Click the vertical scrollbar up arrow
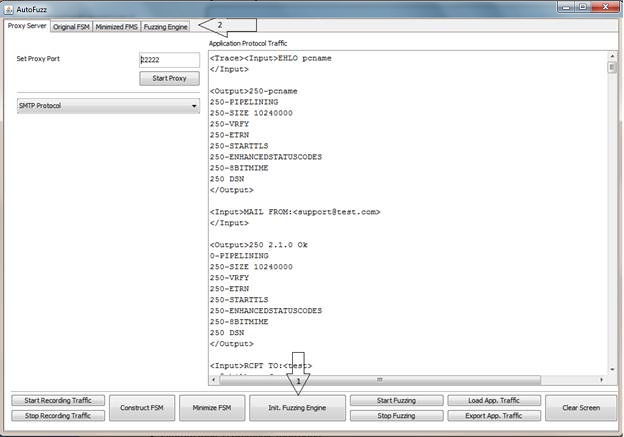The height and width of the screenshot is (437, 624). (612, 56)
